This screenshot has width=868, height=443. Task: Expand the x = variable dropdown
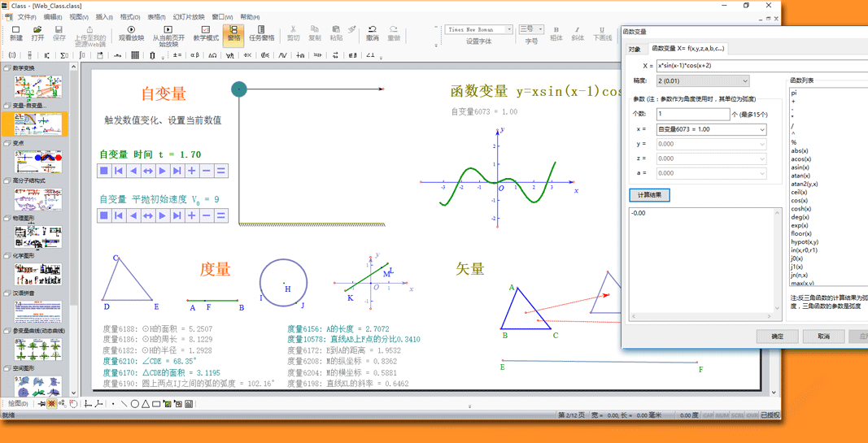[761, 129]
